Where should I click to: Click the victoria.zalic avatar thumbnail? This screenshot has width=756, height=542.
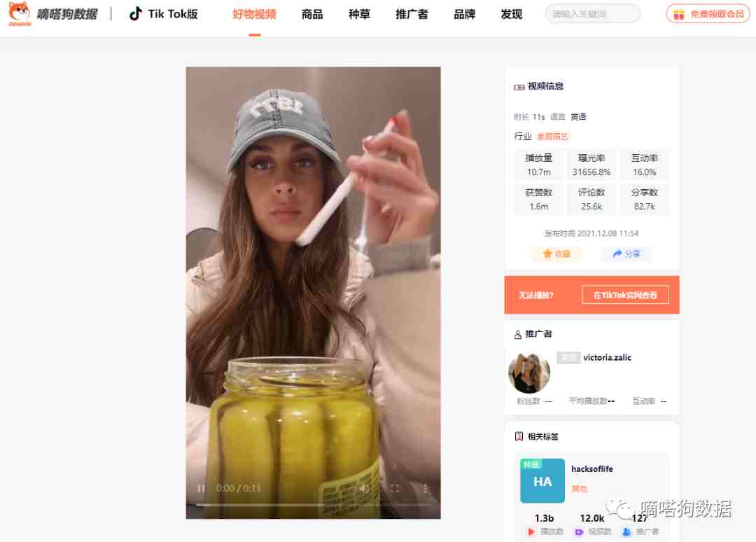[x=529, y=373]
